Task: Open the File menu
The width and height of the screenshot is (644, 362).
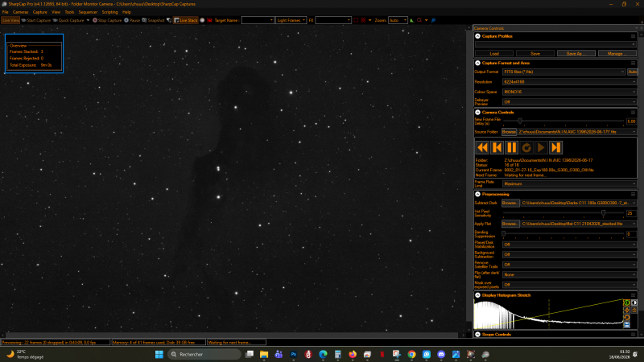Action: pos(6,12)
